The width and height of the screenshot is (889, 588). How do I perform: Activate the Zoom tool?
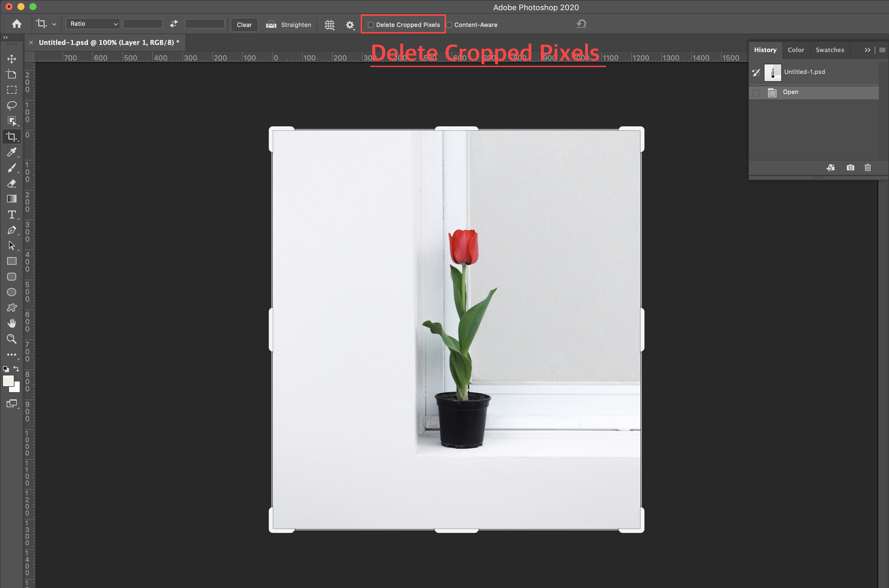[x=12, y=339]
